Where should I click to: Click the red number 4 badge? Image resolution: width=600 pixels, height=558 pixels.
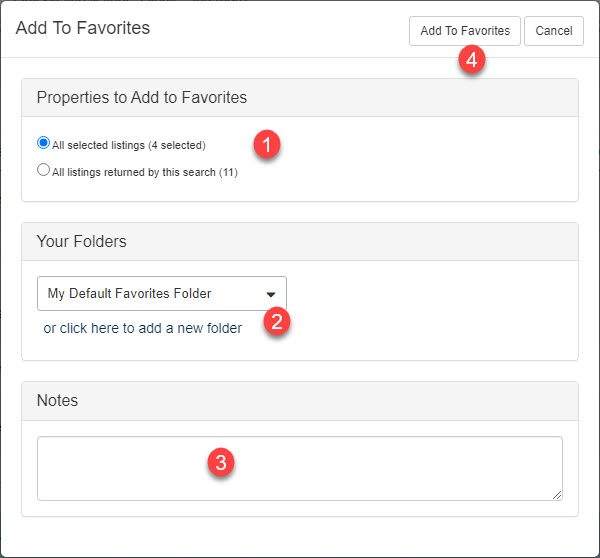(472, 60)
